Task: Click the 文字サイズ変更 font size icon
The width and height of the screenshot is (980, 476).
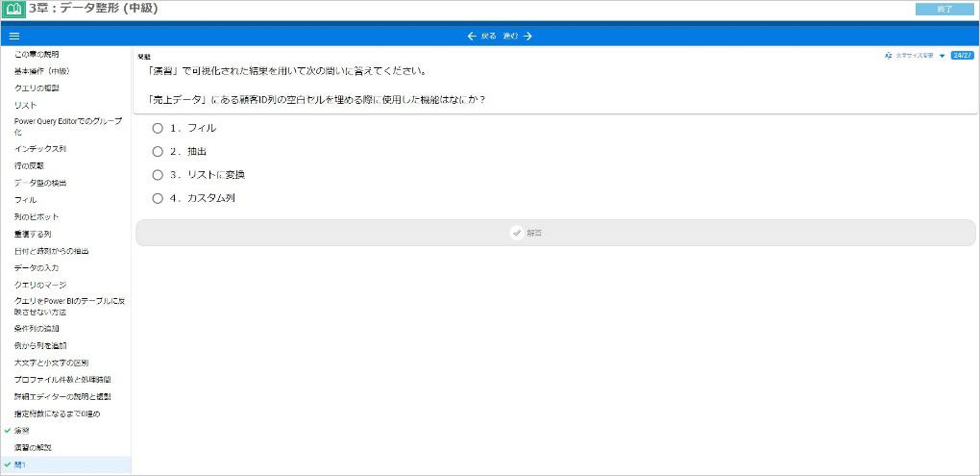Action: click(888, 56)
